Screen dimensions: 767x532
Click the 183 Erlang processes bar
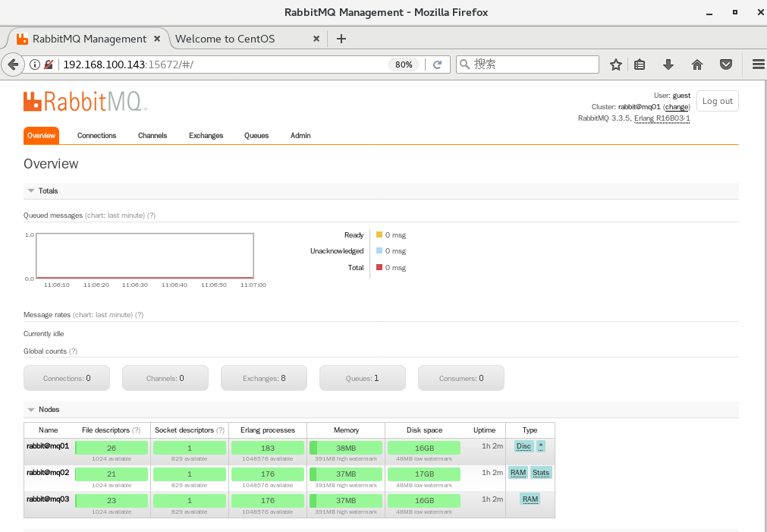[268, 448]
